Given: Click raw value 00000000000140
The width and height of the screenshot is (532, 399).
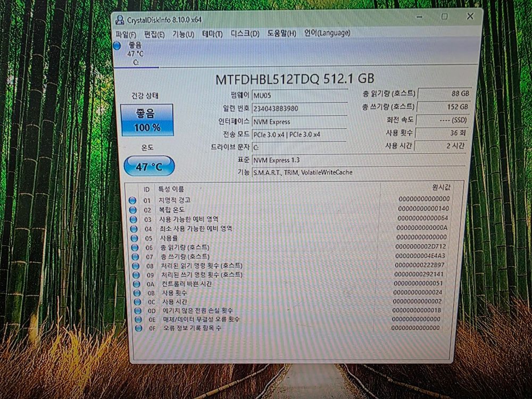Looking at the screenshot, I should 423,209.
